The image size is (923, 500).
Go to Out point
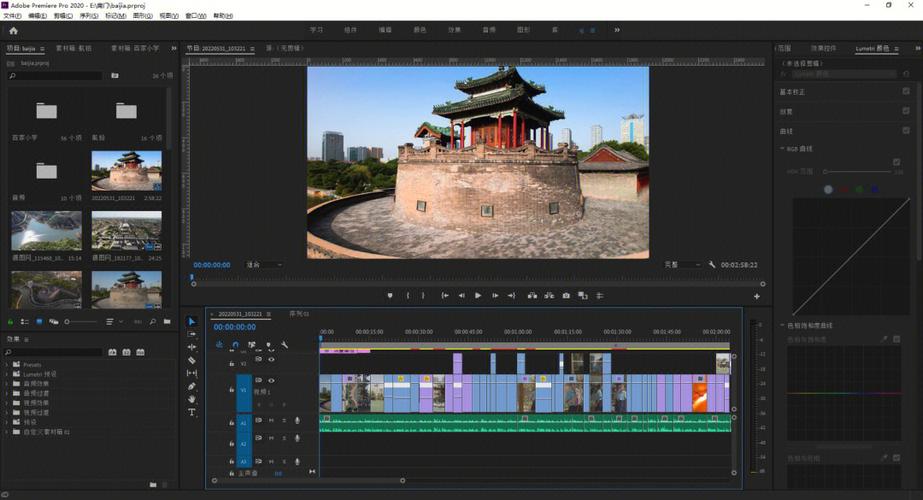coord(512,296)
